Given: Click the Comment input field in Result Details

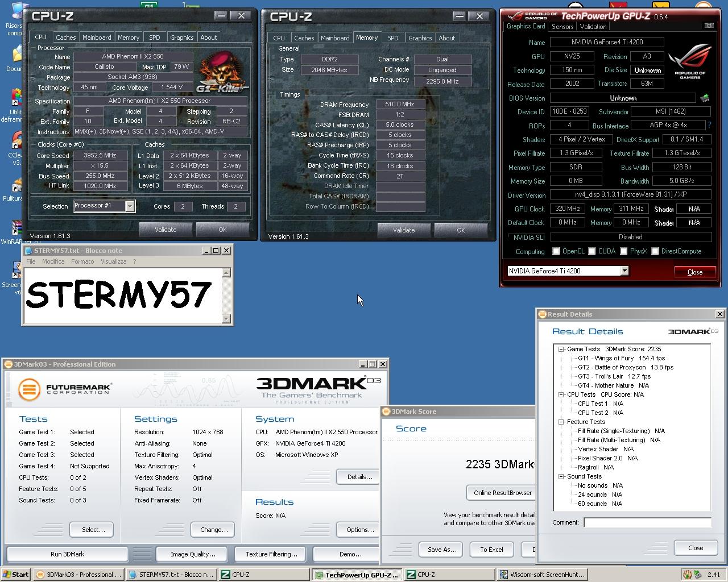Looking at the screenshot, I should pos(647,522).
